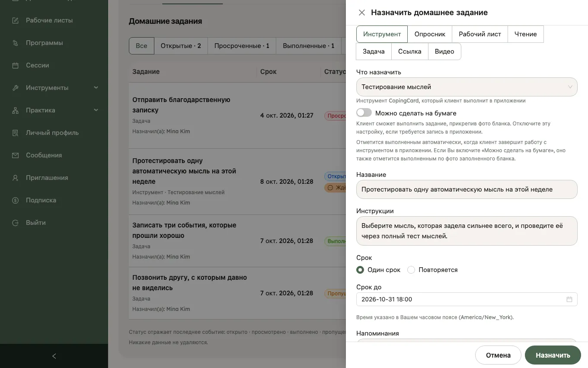Click the Выйти logout icon
This screenshot has width=588, height=368.
pos(16,223)
